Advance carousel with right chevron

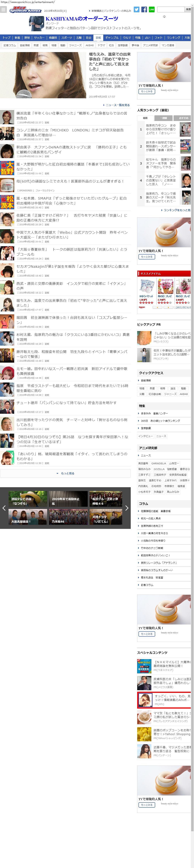(127, 508)
